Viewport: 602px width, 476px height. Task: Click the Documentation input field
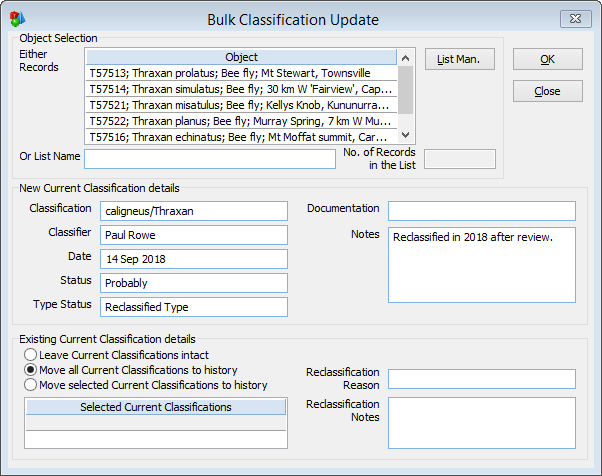(482, 211)
